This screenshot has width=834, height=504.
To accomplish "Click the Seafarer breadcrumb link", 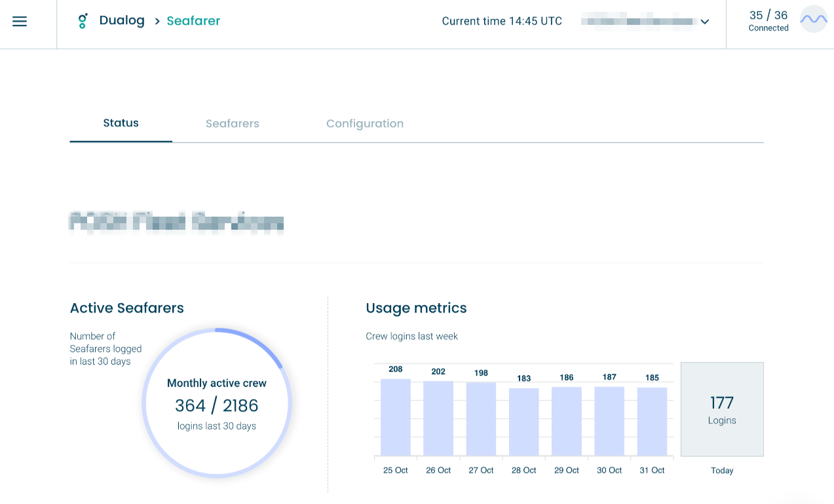I will click(x=193, y=21).
